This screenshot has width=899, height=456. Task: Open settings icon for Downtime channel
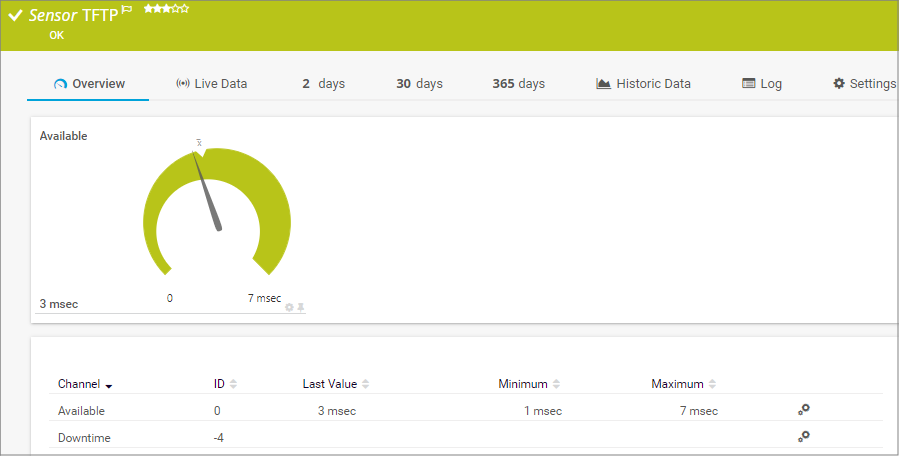[802, 437]
